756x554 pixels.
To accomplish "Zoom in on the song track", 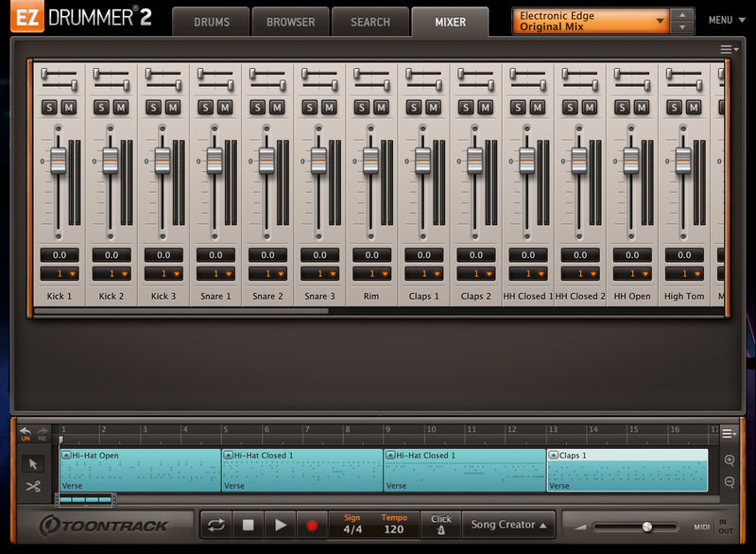I will pos(729,460).
